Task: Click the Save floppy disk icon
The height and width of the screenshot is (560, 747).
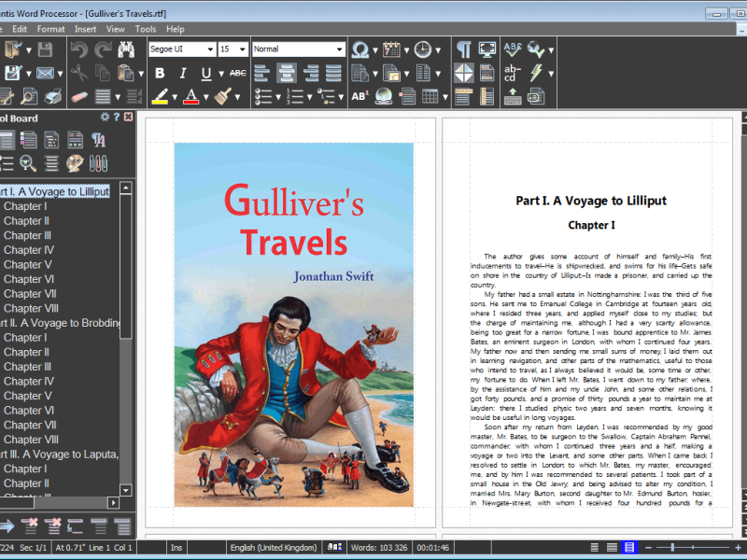Action: pyautogui.click(x=45, y=49)
